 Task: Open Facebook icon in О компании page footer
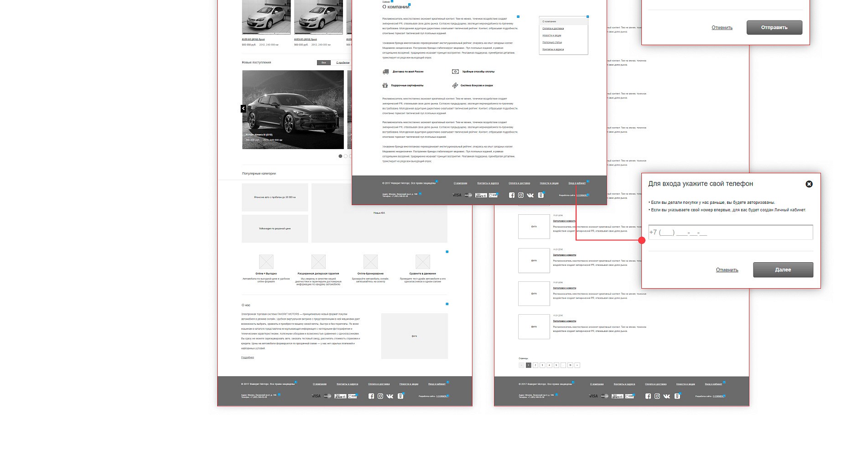[511, 195]
